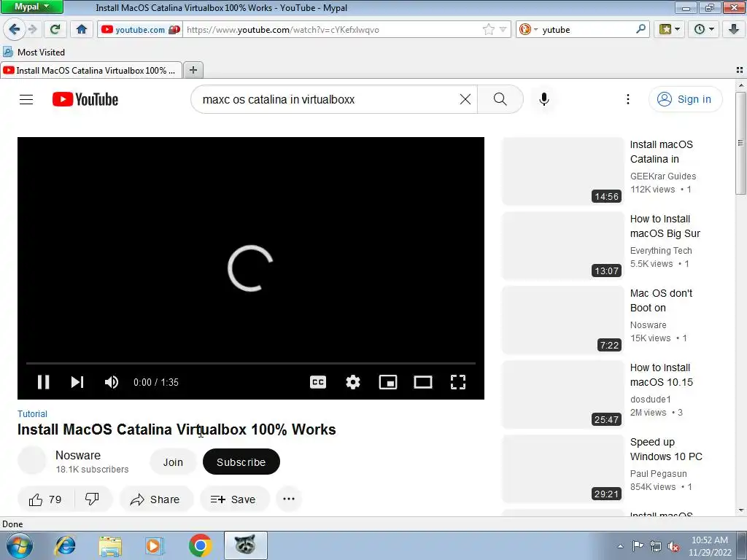
Task: Skip to the next video
Action: [x=77, y=382]
